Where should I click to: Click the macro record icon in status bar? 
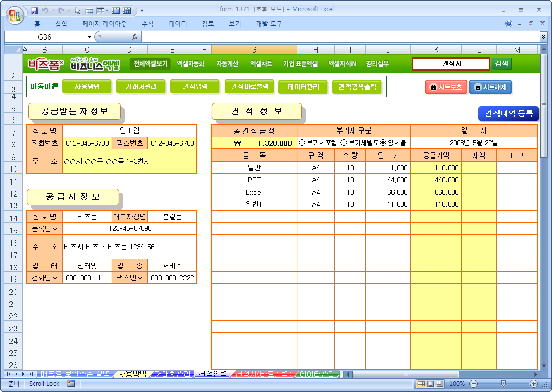[71, 384]
